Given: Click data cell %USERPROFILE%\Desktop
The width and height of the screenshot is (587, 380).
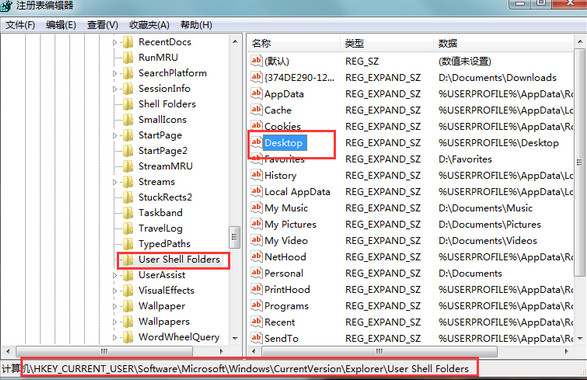Looking at the screenshot, I should 499,143.
